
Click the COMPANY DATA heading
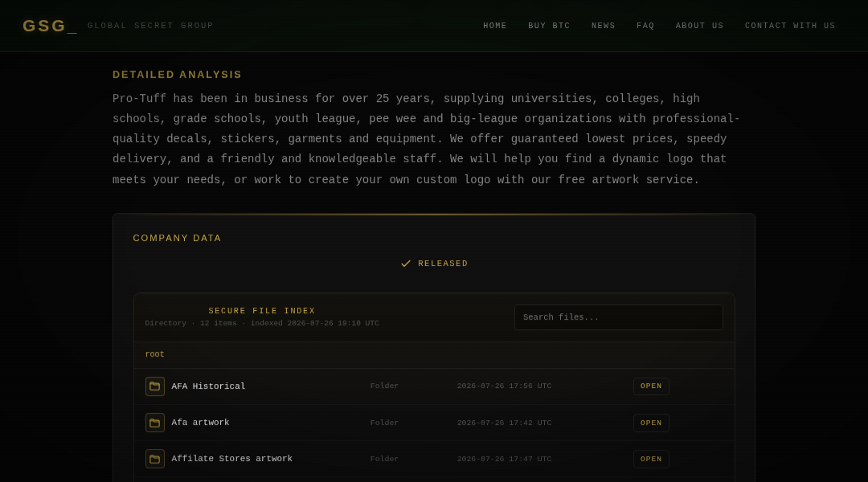pos(177,238)
